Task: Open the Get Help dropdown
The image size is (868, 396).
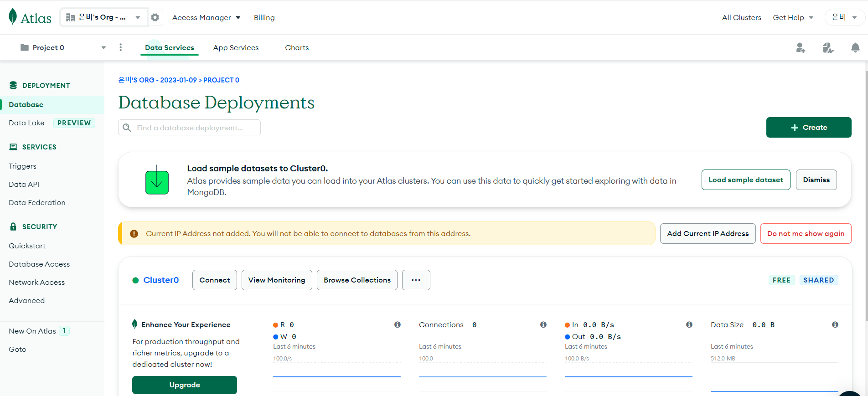Action: point(793,17)
